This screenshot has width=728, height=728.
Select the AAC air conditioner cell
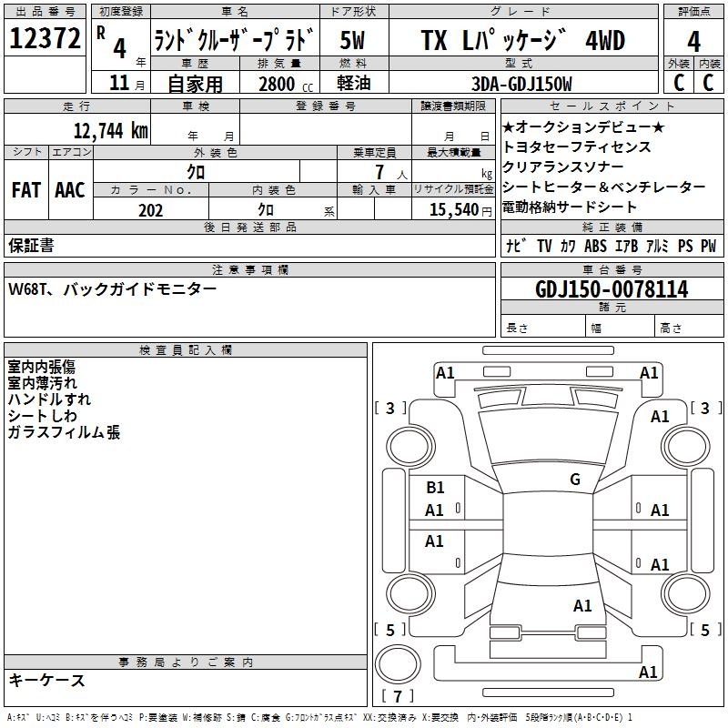tap(69, 189)
